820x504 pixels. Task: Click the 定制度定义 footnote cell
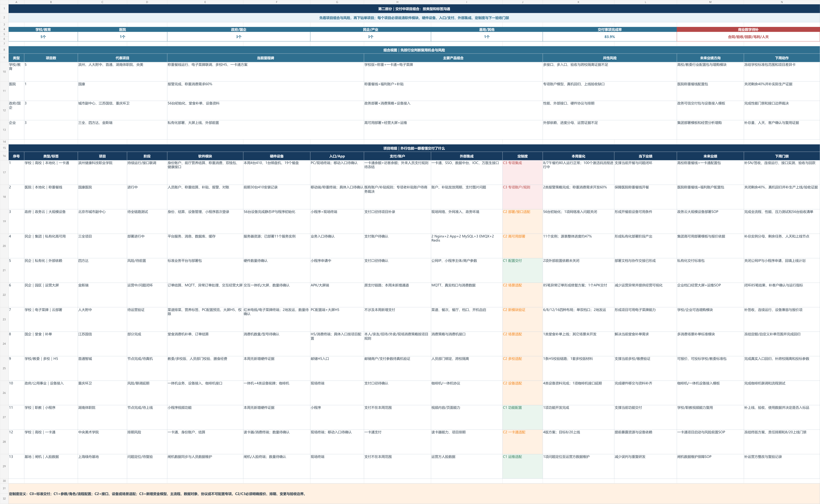click(414, 494)
